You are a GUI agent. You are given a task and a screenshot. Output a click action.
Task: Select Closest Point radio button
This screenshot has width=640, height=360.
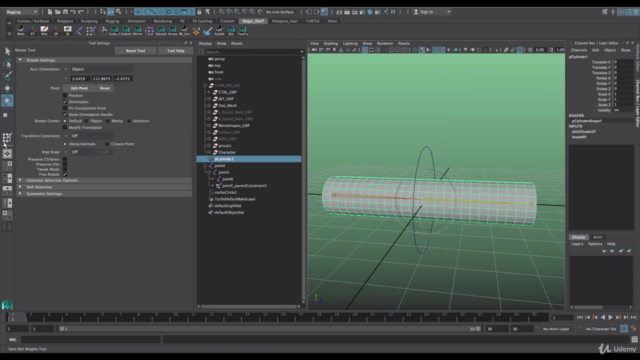pyautogui.click(x=107, y=144)
